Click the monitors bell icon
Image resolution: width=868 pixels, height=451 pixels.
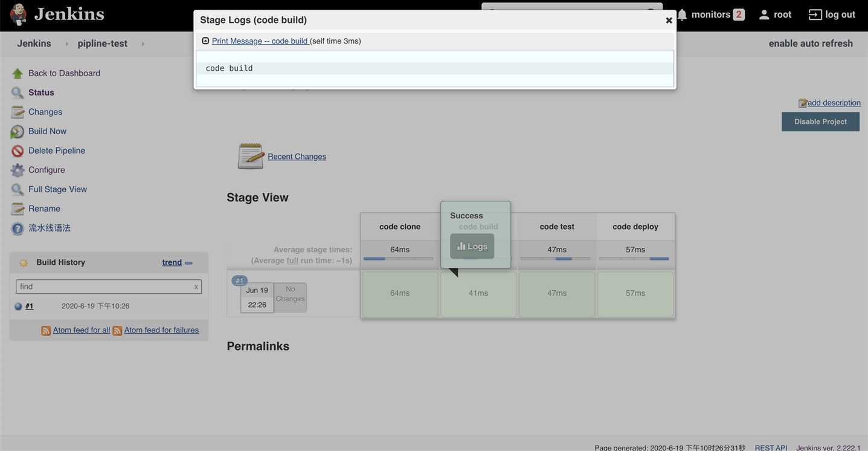pyautogui.click(x=682, y=15)
